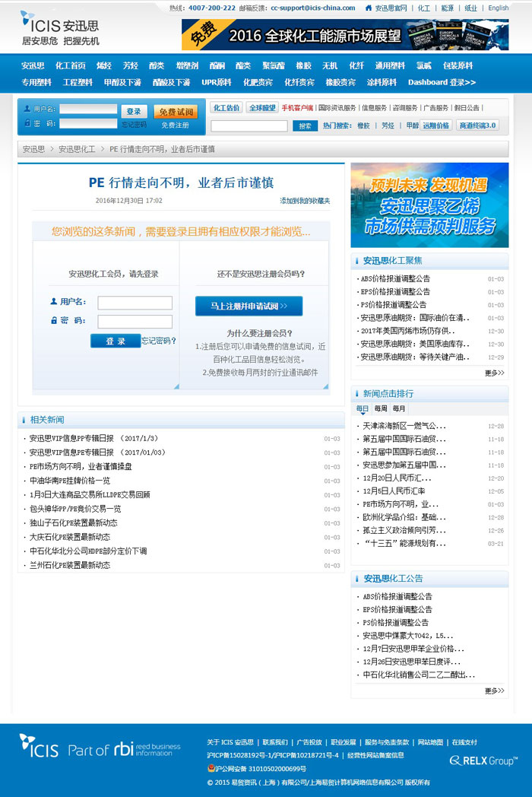Screen dimensions: 532x797
Task: Open 中石化华北销售公司二乙二醇 announcement
Action: point(419,675)
